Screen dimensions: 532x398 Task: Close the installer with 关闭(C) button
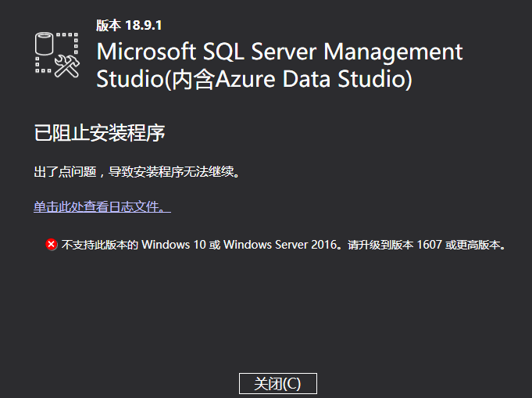278,384
